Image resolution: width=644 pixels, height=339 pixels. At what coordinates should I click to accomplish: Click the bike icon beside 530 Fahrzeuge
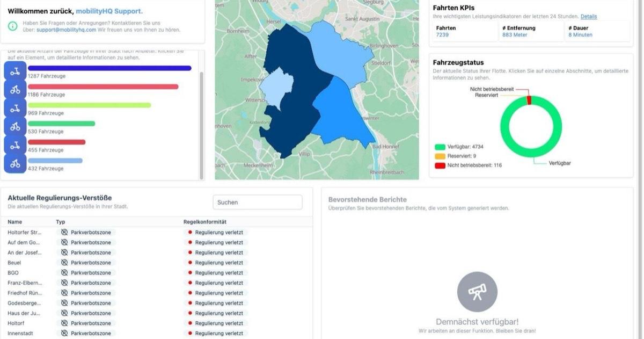tap(15, 126)
